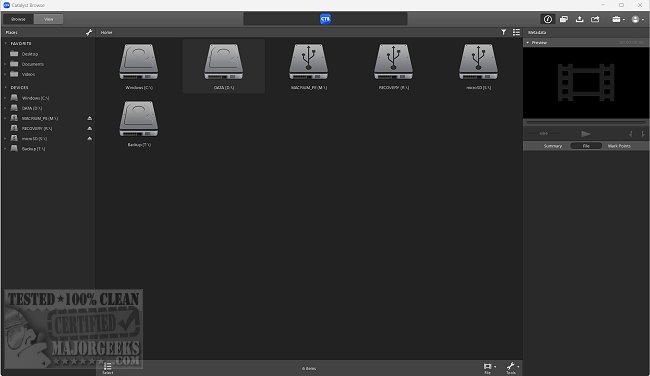Click the Browse mode button
Viewport: 650px width, 376px height.
coord(18,19)
